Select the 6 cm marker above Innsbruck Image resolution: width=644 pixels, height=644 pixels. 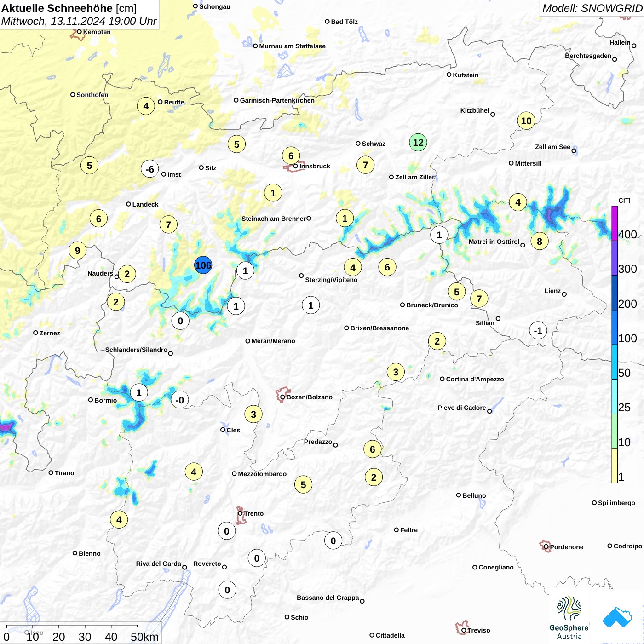click(x=291, y=155)
